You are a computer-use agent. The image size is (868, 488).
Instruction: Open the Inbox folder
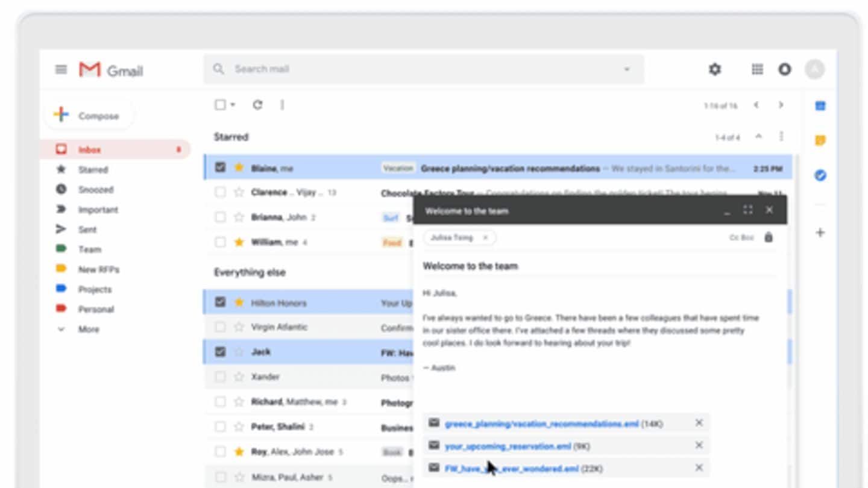point(115,149)
